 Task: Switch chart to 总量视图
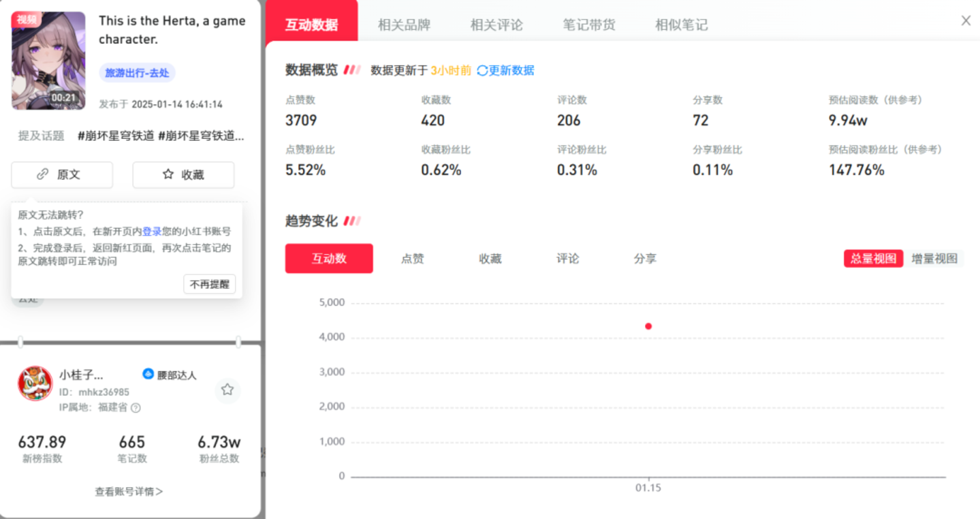(873, 258)
